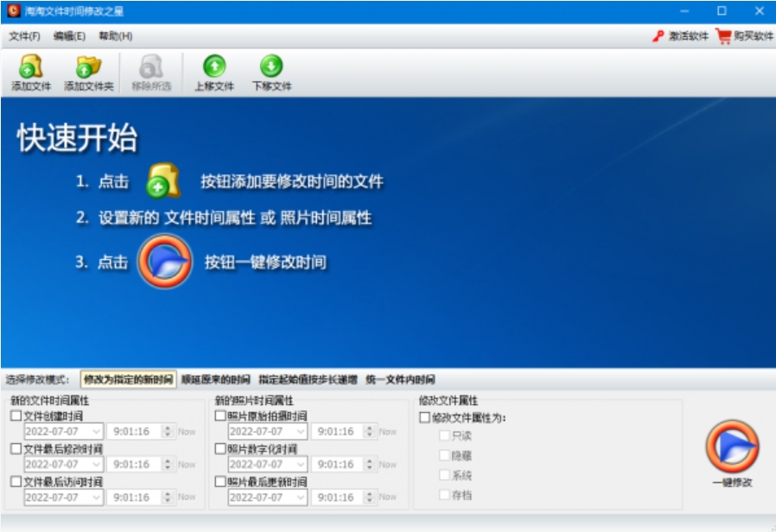Click Now beside 照片最后更新时间
This screenshot has width=776, height=532.
(387, 497)
